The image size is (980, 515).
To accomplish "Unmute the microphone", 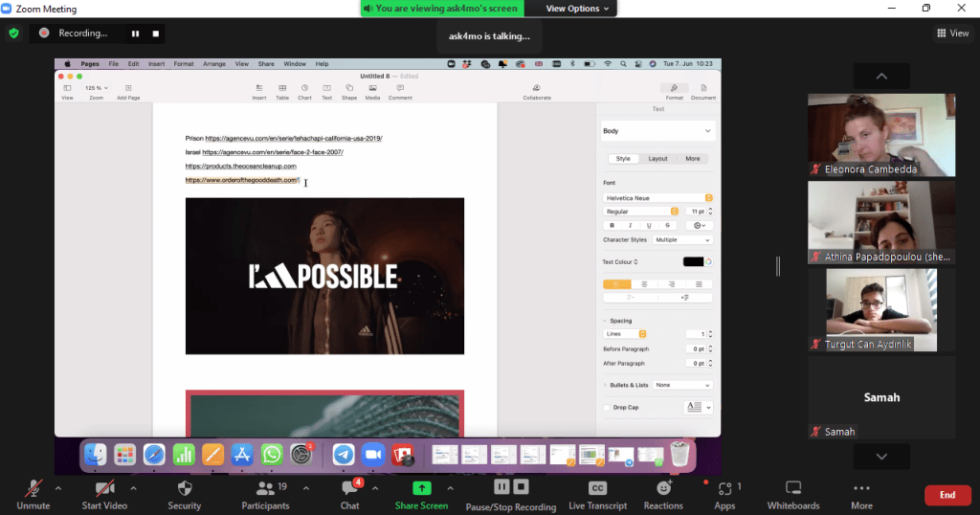I will (x=33, y=488).
